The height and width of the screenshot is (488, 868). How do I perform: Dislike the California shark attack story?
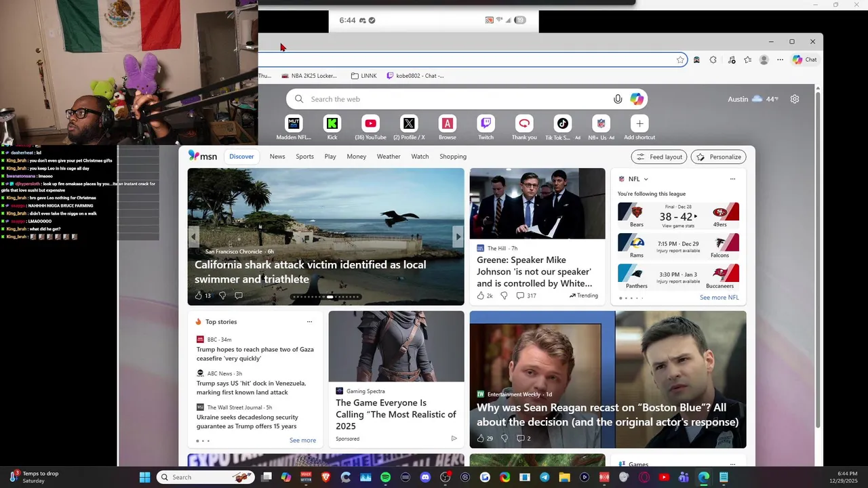[x=222, y=296]
